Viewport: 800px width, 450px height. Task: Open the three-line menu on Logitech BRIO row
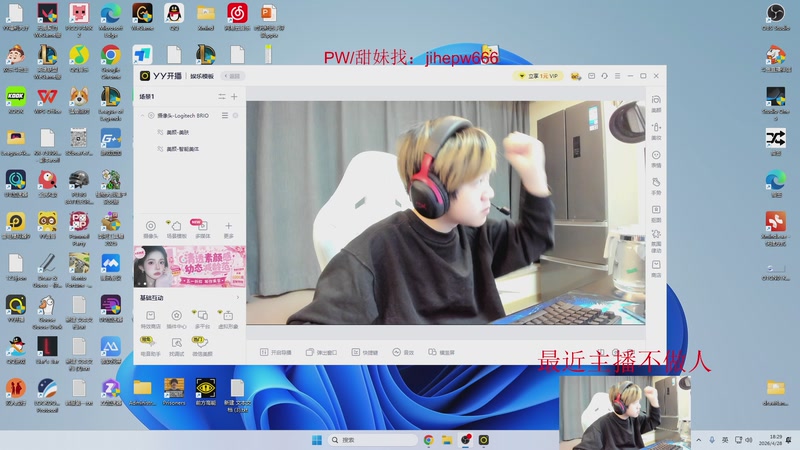[x=224, y=116]
